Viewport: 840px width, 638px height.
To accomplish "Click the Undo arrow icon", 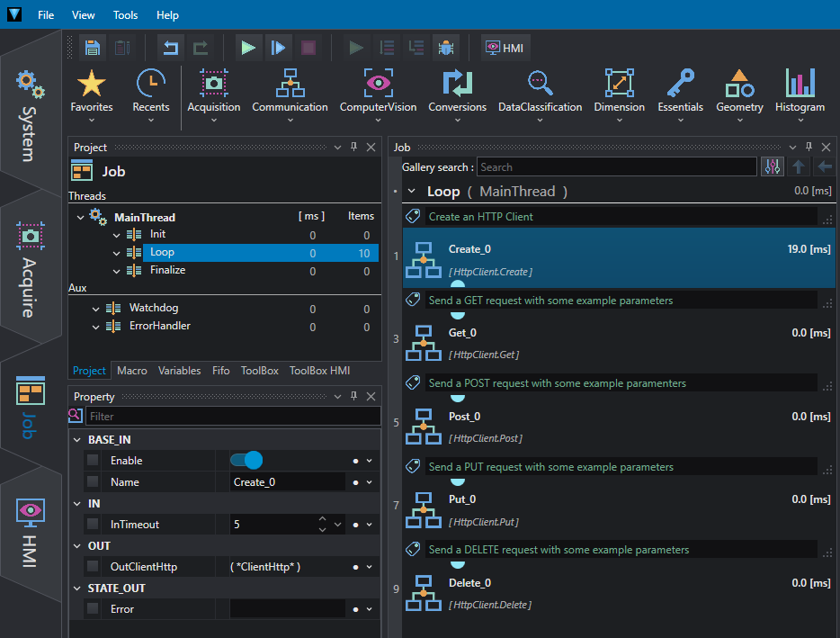I will [x=170, y=48].
